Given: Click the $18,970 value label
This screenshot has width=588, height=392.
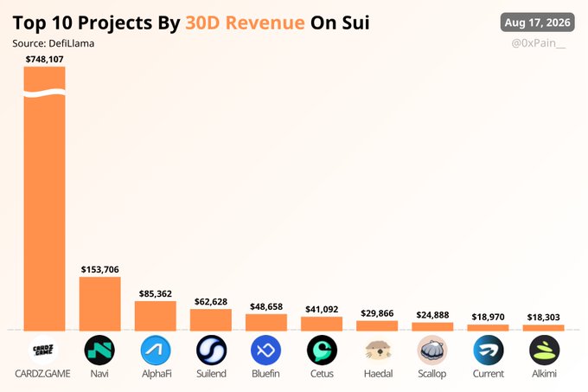Looking at the screenshot, I should pyautogui.click(x=488, y=317).
